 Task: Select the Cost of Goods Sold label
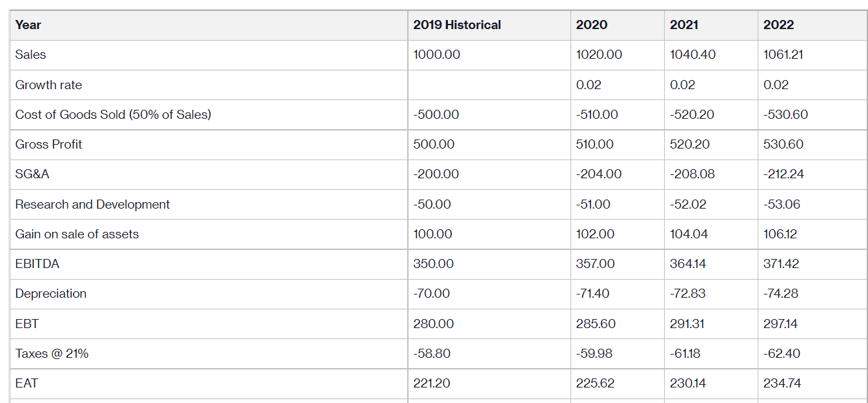click(x=113, y=114)
